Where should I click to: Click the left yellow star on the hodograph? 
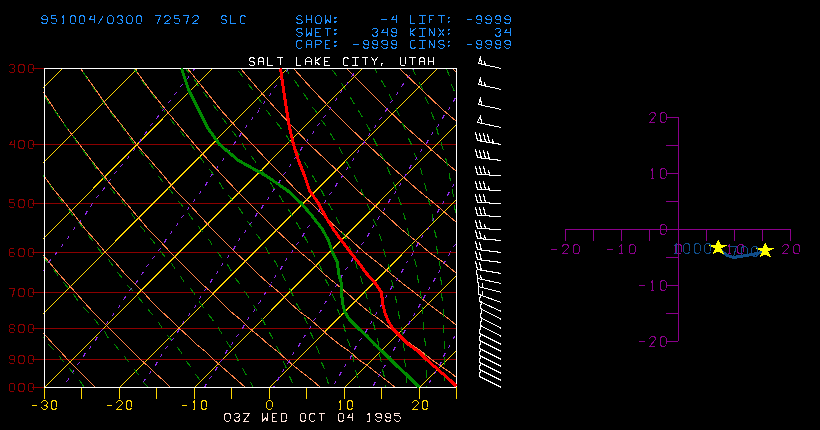(x=718, y=246)
